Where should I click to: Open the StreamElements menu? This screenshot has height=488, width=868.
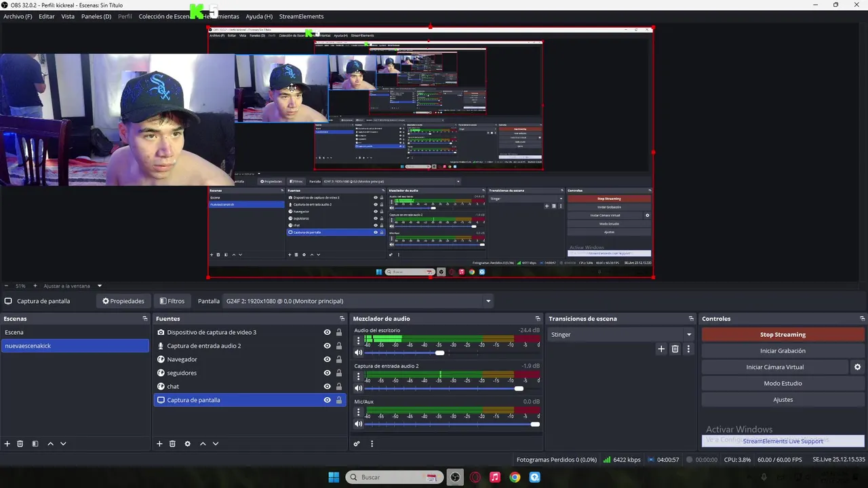301,16
